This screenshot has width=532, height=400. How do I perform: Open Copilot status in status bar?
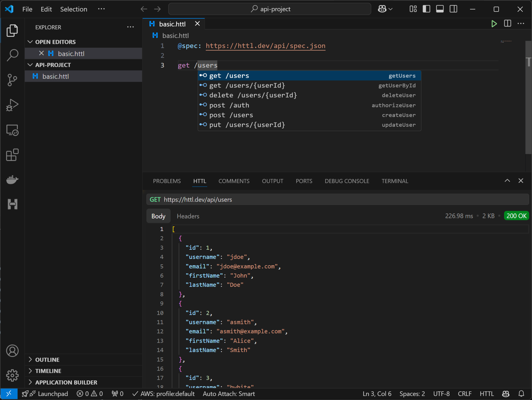coord(506,393)
